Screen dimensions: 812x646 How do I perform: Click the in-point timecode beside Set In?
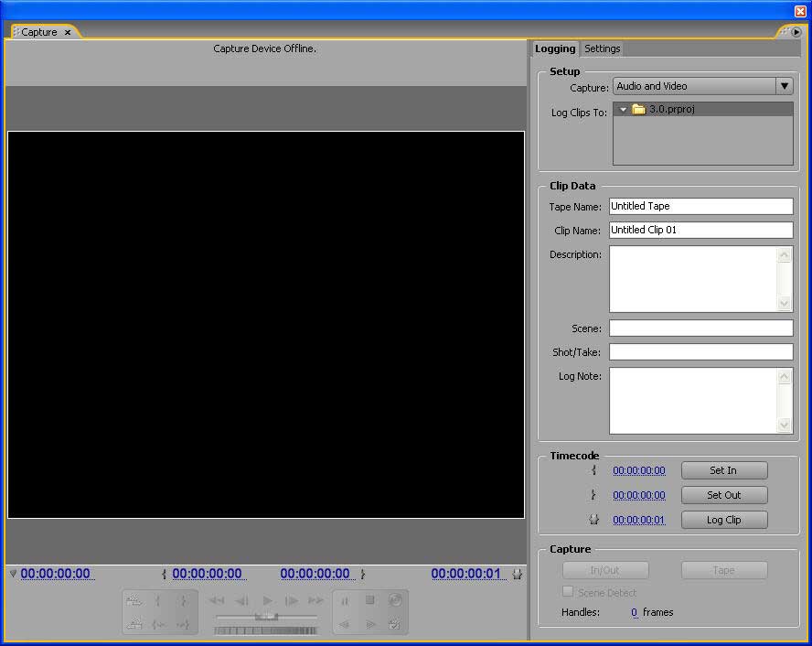tap(639, 470)
